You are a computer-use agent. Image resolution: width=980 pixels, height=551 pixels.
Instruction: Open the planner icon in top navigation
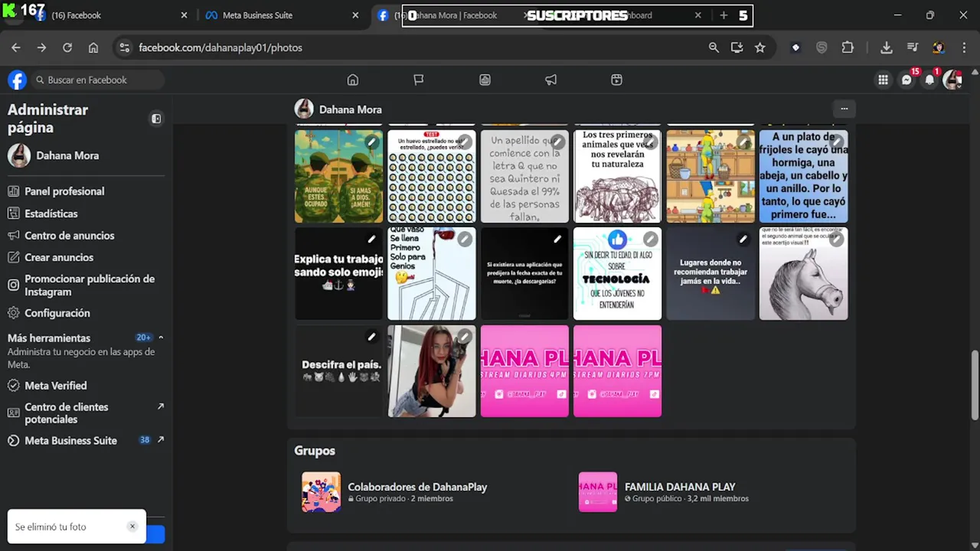point(617,80)
